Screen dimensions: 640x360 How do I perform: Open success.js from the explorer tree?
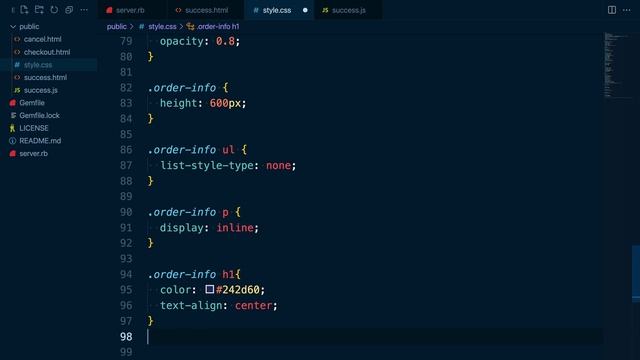click(40, 90)
